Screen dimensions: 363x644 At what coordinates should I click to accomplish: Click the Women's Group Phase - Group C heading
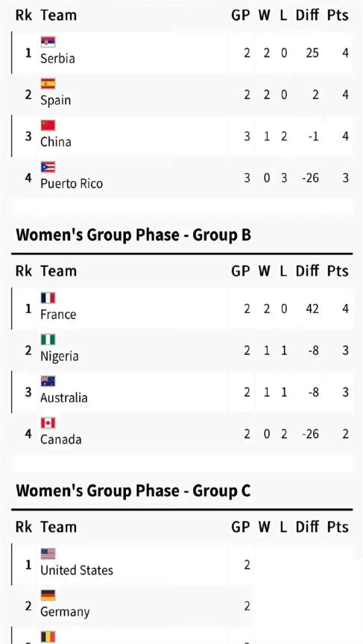click(133, 490)
